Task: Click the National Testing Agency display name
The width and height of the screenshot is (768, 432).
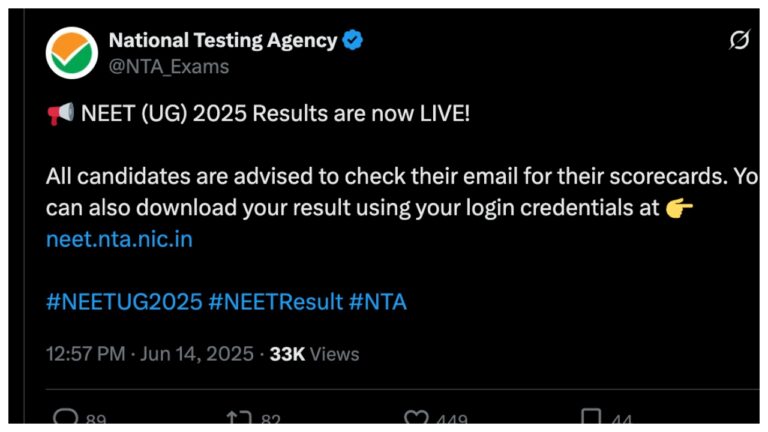Action: coord(222,41)
